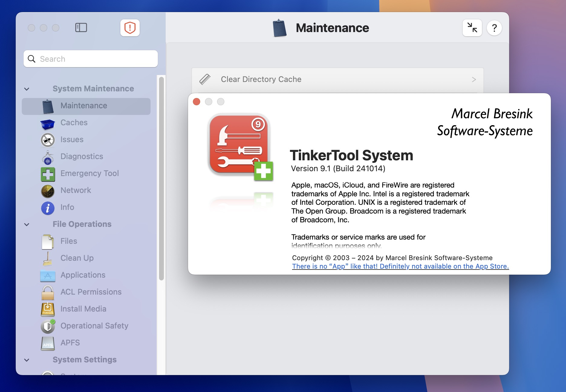Click the Files document icon
This screenshot has width=566, height=392.
tap(48, 242)
